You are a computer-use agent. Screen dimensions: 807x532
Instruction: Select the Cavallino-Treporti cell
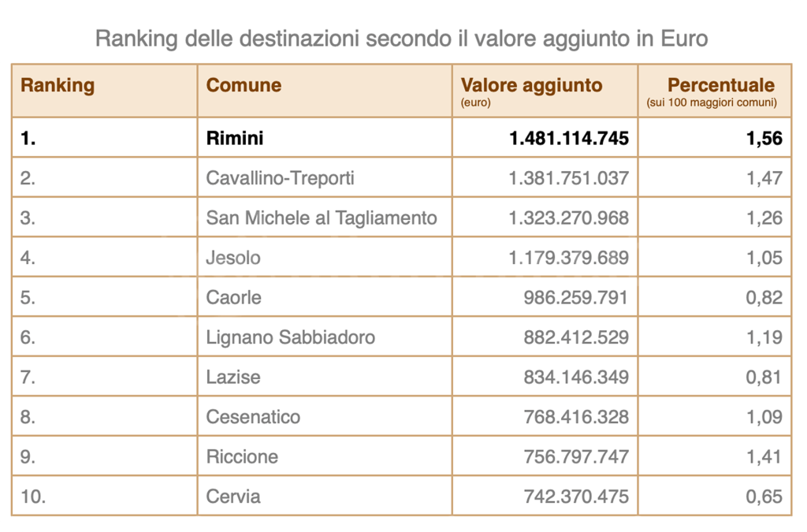click(280, 178)
